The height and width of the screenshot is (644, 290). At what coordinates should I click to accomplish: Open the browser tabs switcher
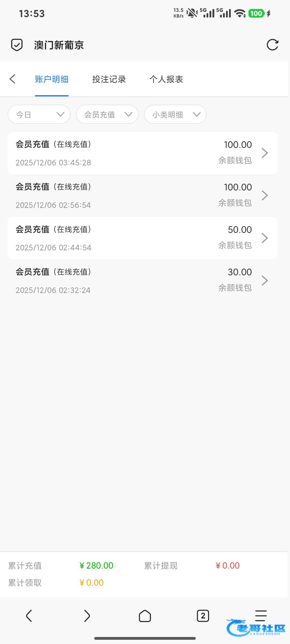(x=203, y=616)
